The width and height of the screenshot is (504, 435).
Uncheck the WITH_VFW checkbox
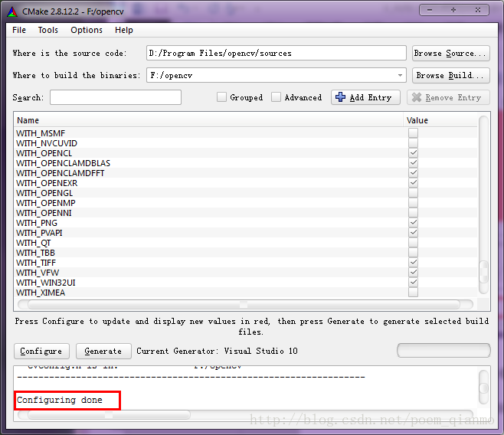[x=413, y=273]
